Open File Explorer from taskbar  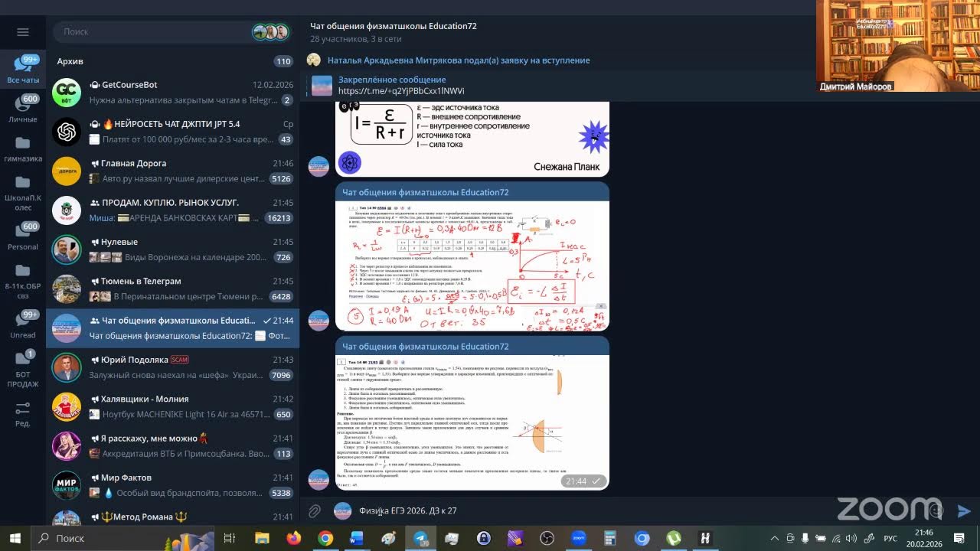(x=262, y=538)
